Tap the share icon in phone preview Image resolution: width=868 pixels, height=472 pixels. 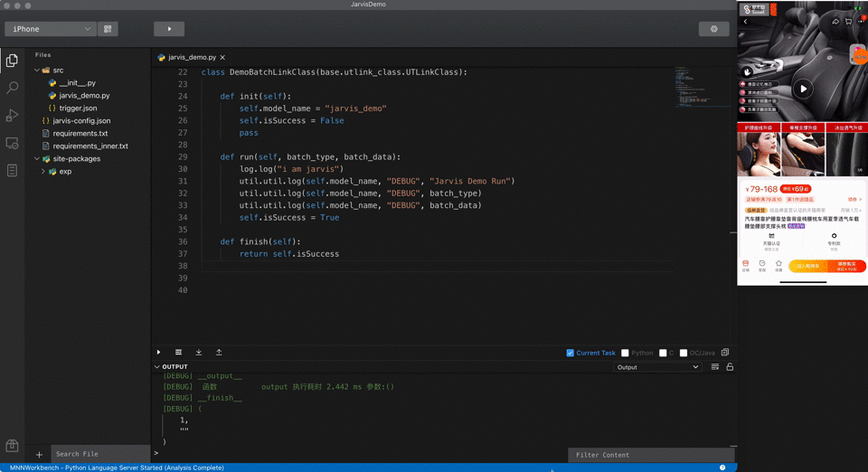click(x=835, y=22)
